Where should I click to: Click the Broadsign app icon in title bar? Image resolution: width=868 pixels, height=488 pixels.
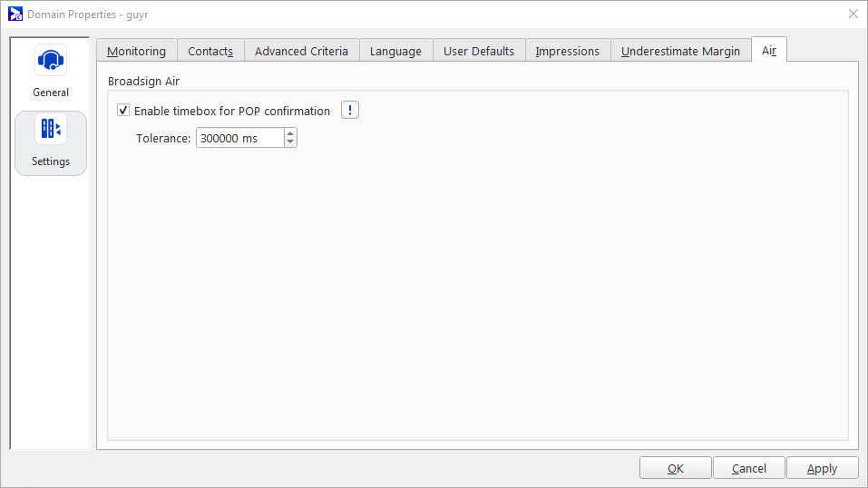15,15
